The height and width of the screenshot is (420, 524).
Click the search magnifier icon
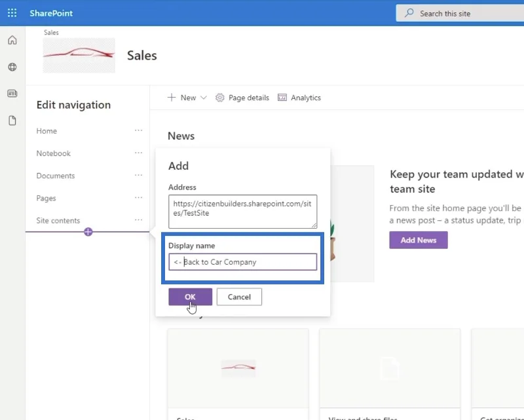pyautogui.click(x=409, y=13)
